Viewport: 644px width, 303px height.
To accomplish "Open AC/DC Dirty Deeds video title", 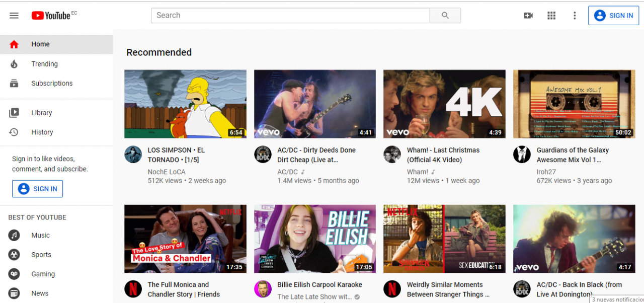I will [316, 155].
